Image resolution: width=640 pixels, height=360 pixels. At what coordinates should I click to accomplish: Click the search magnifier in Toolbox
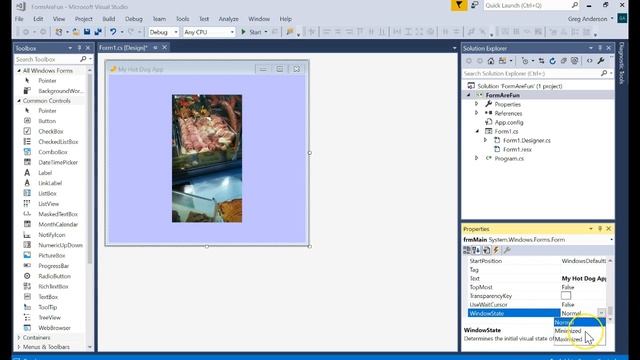pos(83,59)
